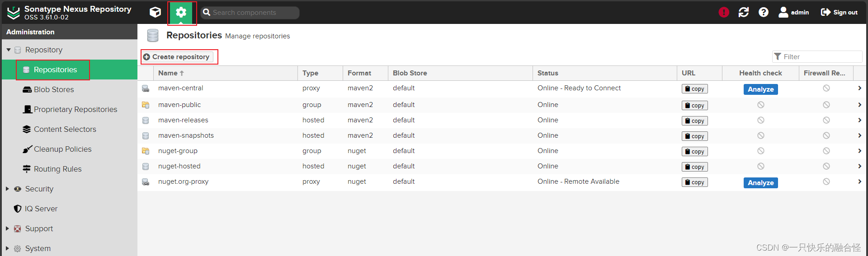Viewport: 868px width, 256px height.
Task: Click the Create repository button
Action: click(177, 57)
